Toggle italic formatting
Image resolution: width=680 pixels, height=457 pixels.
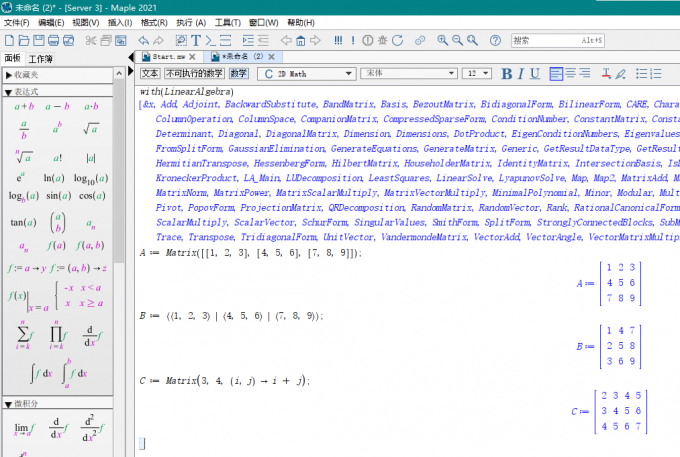tap(521, 74)
